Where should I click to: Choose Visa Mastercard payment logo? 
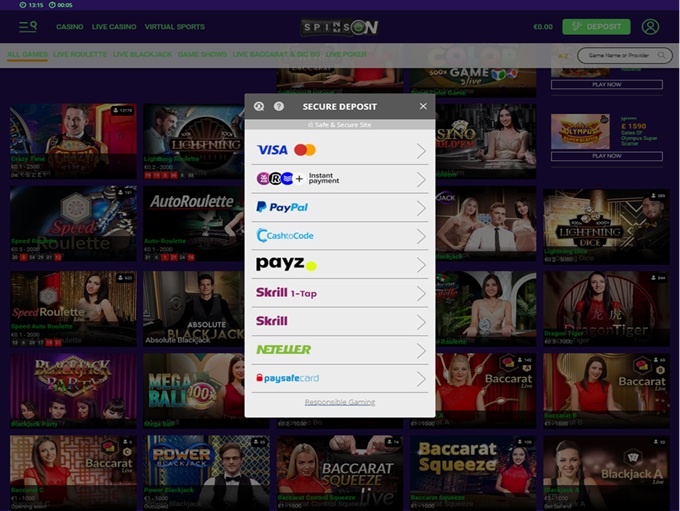[x=286, y=150]
